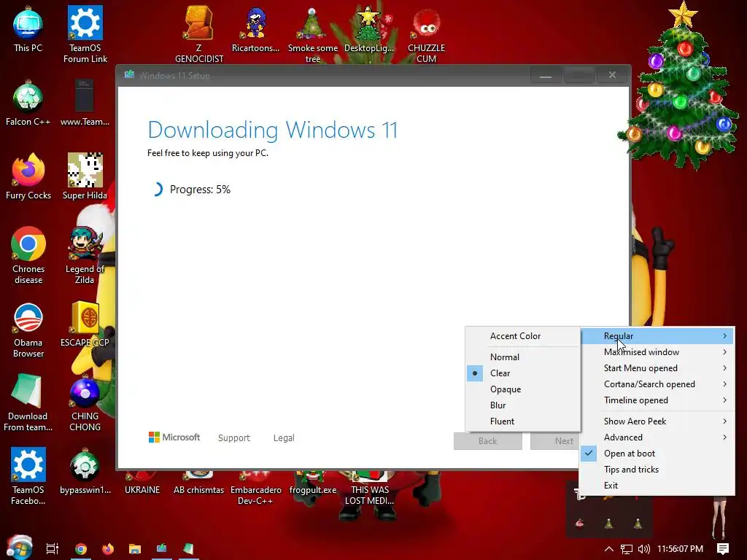The width and height of the screenshot is (747, 560).
Task: Open THIS WAS LOST MEDI... desktop shortcut
Action: tap(369, 488)
